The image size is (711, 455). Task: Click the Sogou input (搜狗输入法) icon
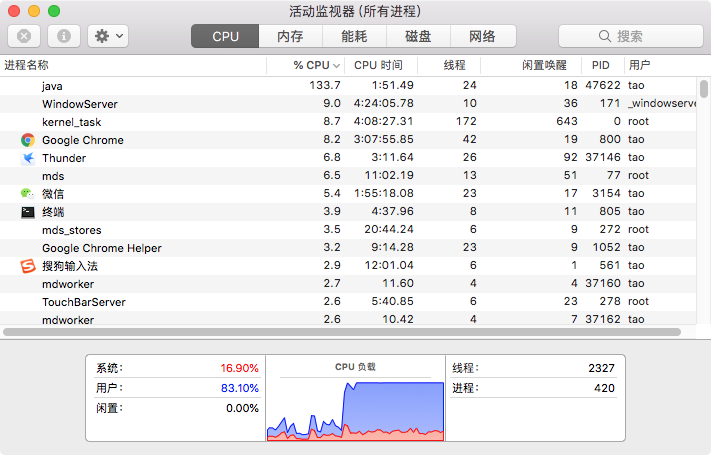28,266
